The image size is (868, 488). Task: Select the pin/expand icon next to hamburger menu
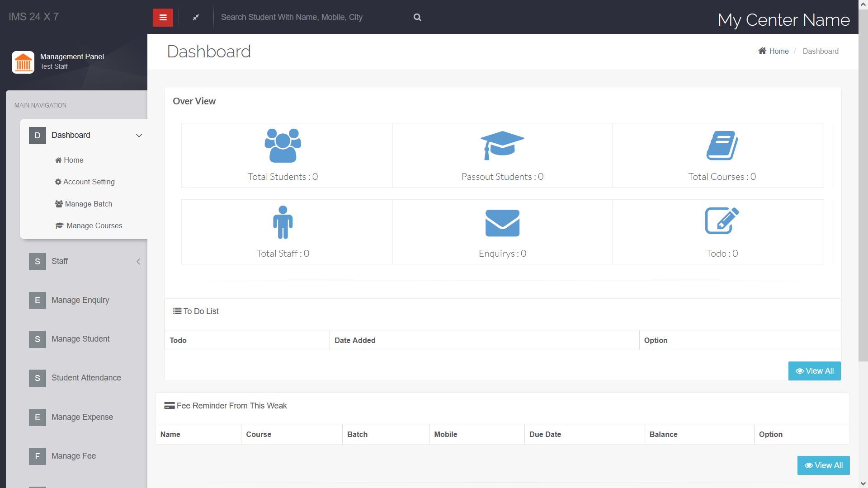pyautogui.click(x=196, y=17)
